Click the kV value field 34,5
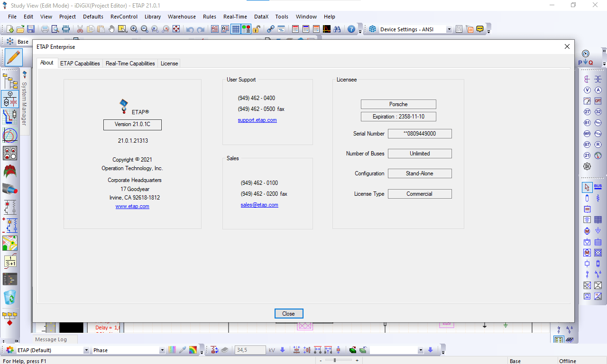The height and width of the screenshot is (364, 607). click(250, 350)
